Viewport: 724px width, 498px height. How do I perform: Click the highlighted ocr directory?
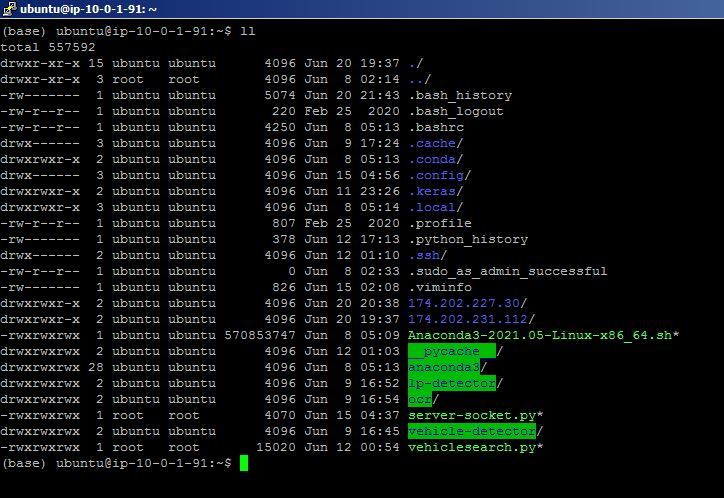tap(420, 399)
